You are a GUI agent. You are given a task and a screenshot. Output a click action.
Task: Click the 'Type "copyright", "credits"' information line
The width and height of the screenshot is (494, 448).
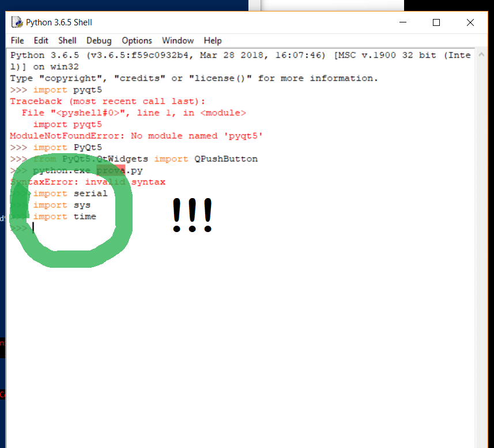click(x=194, y=78)
